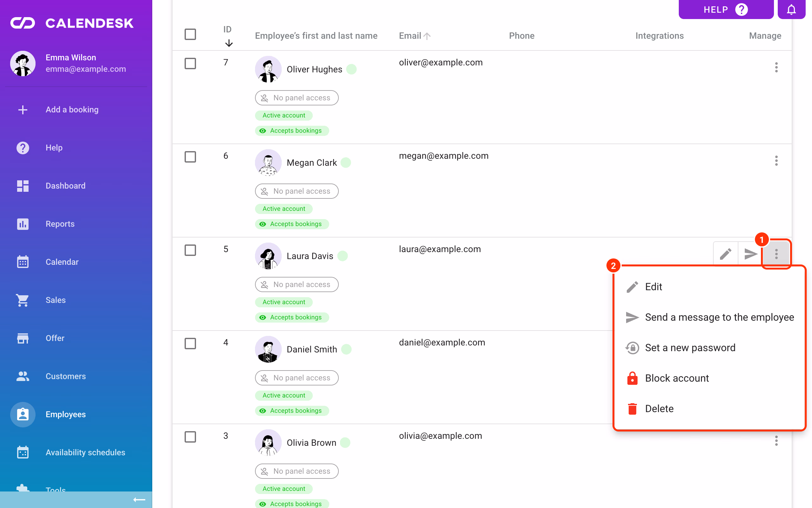The width and height of the screenshot is (812, 508).
Task: Click the Megan Clark employee name
Action: pyautogui.click(x=311, y=163)
